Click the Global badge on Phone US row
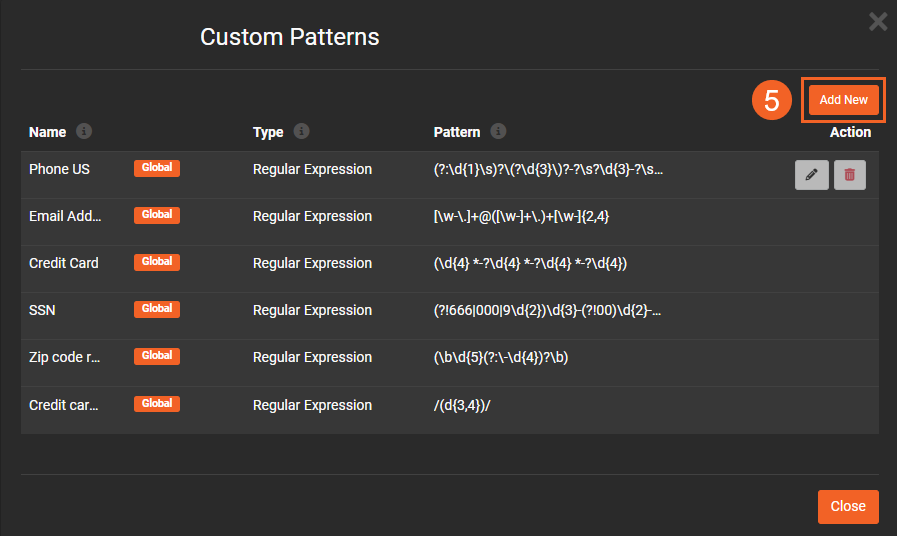This screenshot has width=897, height=536. [x=157, y=168]
